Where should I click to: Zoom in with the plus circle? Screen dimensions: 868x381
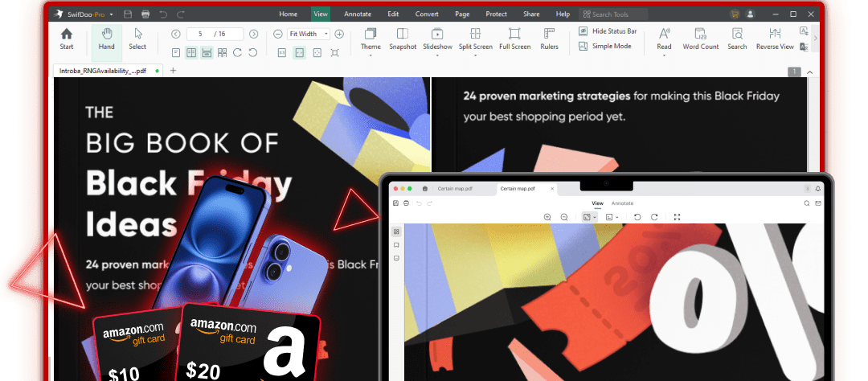tap(339, 34)
